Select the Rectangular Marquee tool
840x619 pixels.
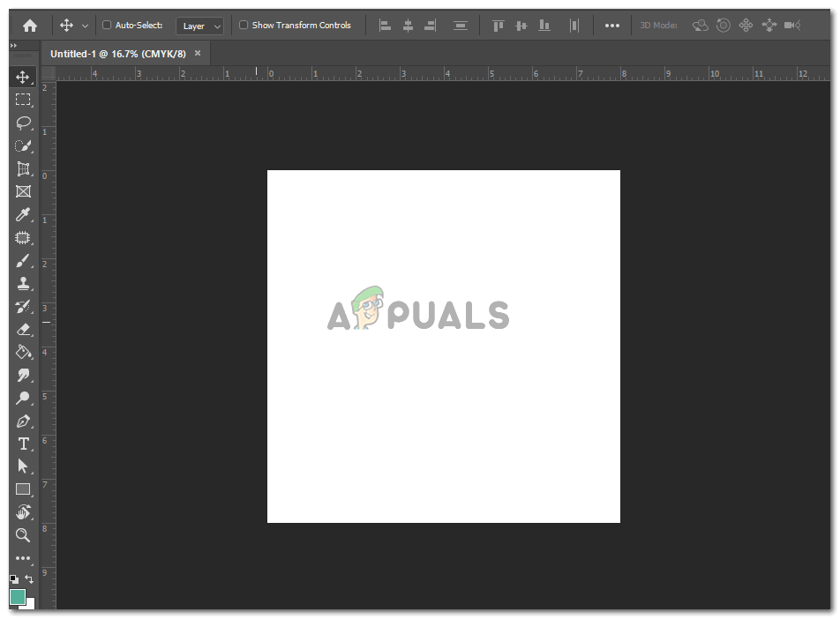pyautogui.click(x=23, y=100)
